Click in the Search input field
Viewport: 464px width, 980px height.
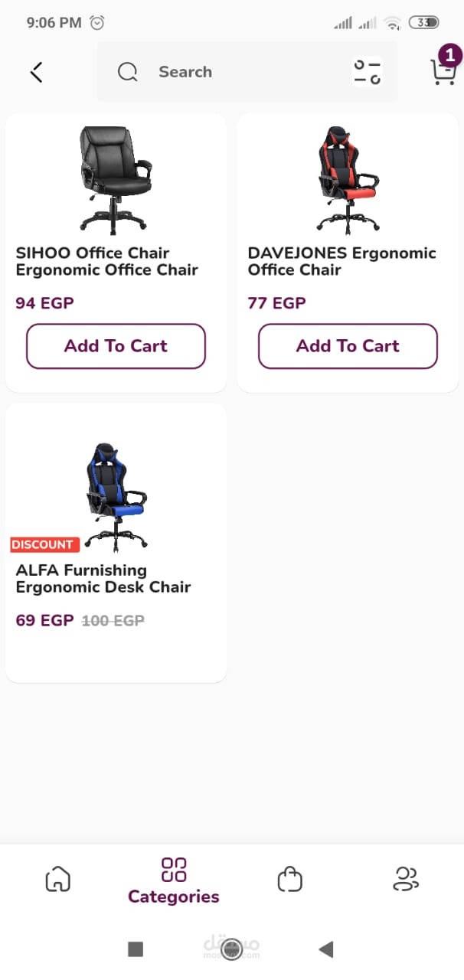pos(245,72)
